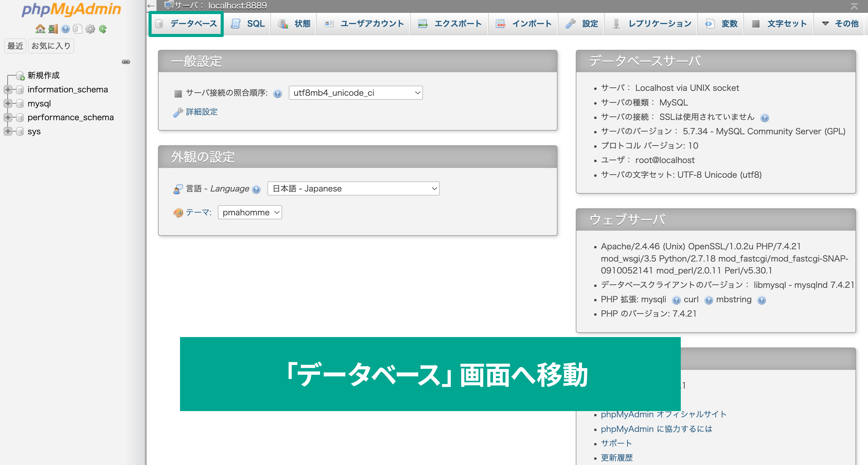Click the テーマ link label

tap(199, 212)
